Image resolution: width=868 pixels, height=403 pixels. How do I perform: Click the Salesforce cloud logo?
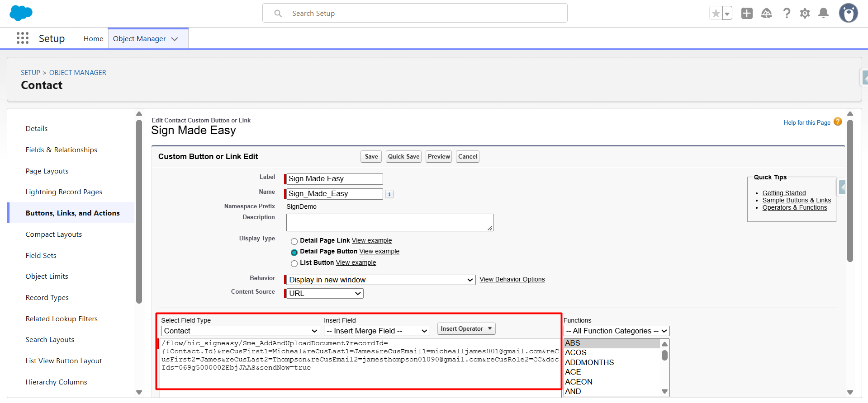21,13
